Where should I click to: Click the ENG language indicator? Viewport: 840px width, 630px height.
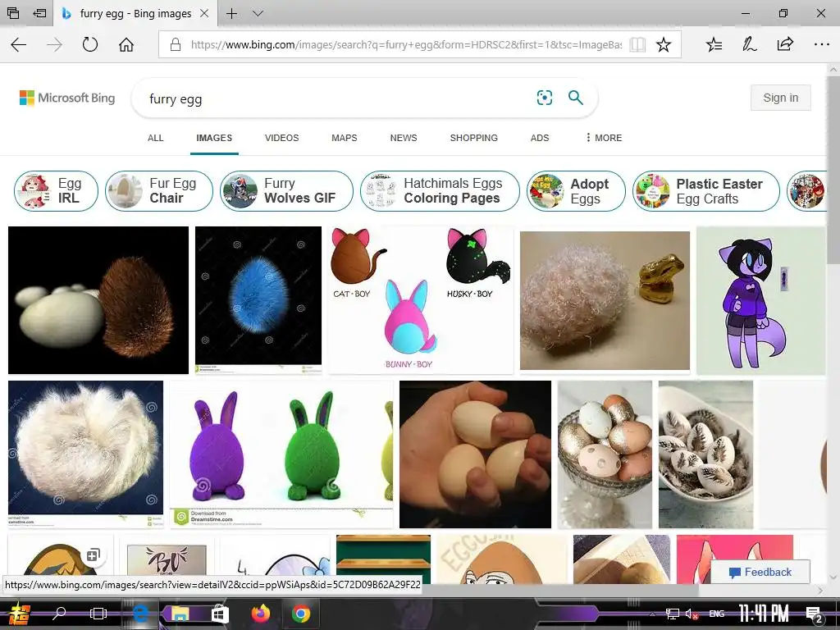(717, 614)
